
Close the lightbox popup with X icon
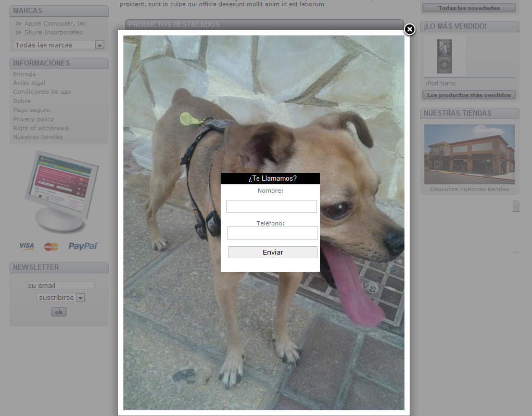tap(410, 30)
